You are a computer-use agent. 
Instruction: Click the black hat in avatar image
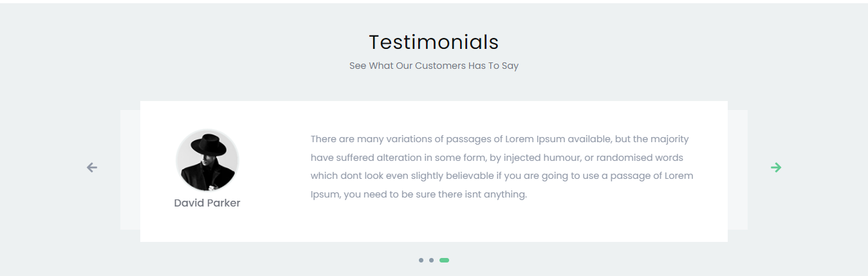pyautogui.click(x=206, y=145)
